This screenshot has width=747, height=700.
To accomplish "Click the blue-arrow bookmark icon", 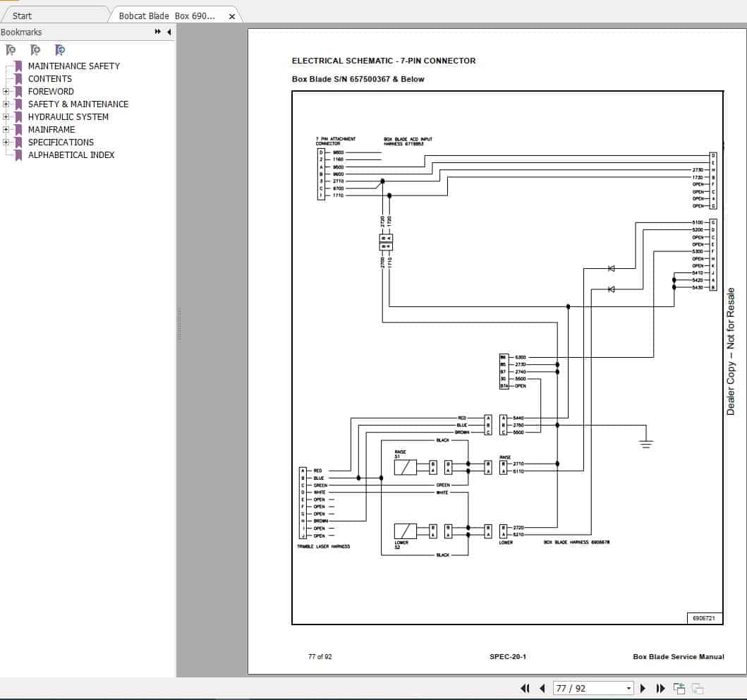I will (x=60, y=49).
